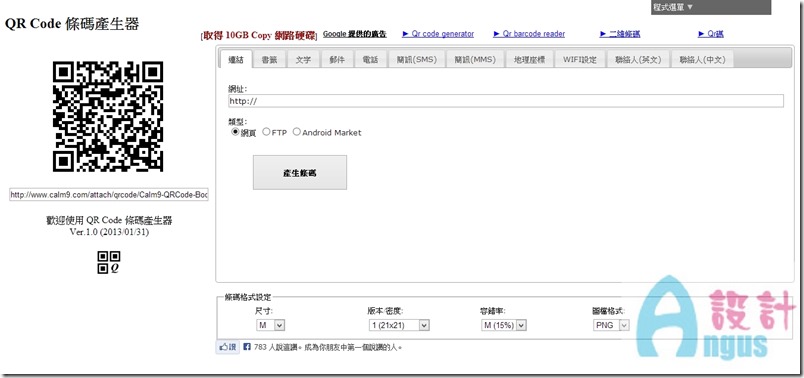The height and width of the screenshot is (378, 804).
Task: Open the 尺寸 size dropdown showing M
Action: tap(270, 325)
